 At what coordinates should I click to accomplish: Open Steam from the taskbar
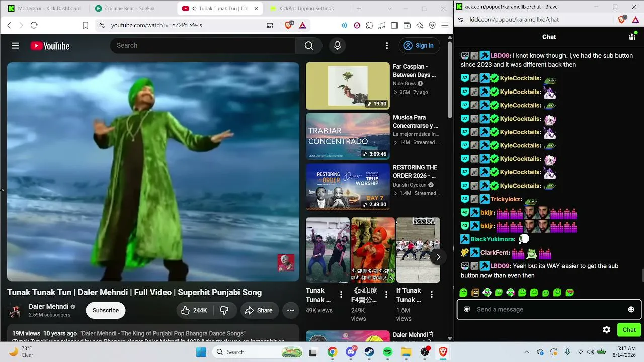tap(369, 352)
